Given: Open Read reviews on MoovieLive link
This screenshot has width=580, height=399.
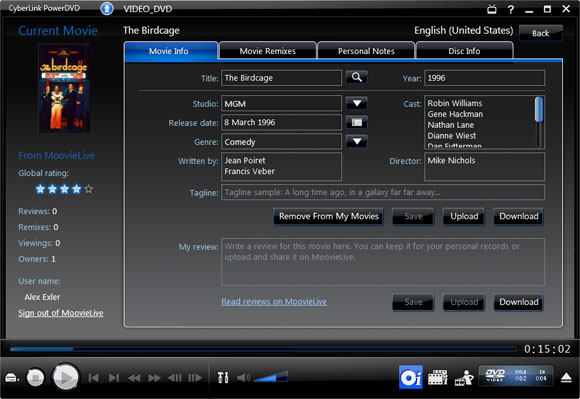Looking at the screenshot, I should point(274,301).
